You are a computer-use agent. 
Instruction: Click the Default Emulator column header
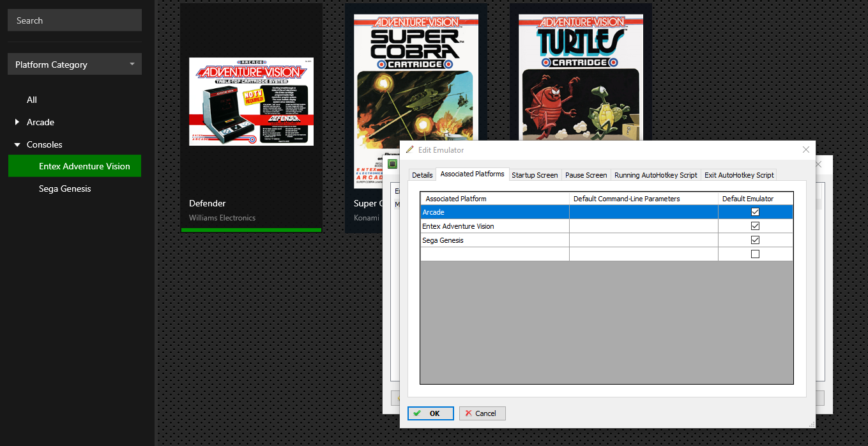pos(756,199)
